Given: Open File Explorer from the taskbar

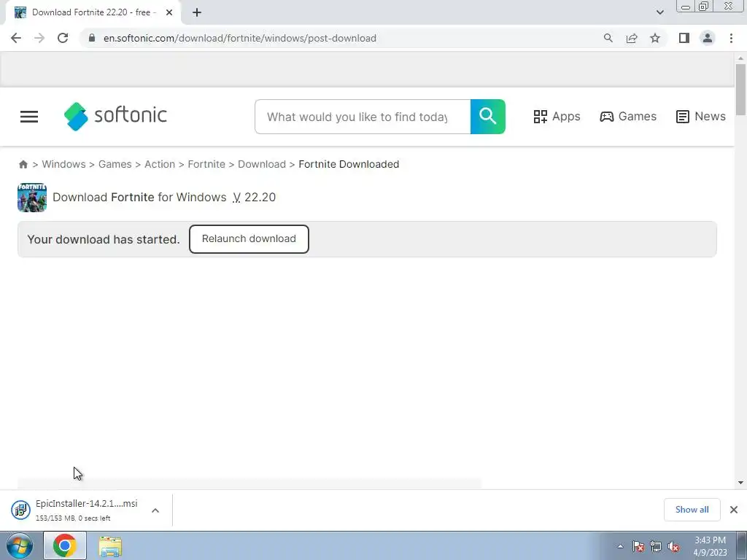Looking at the screenshot, I should click(110, 546).
